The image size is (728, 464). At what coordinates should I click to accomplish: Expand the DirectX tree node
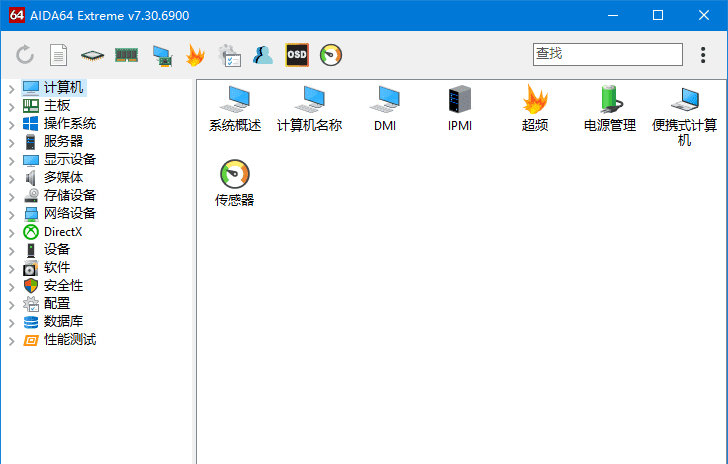click(x=12, y=233)
